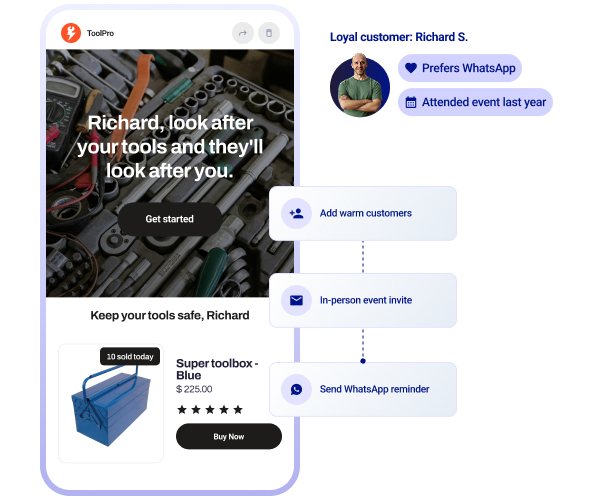Click the five-star product rating
Screen dimensions: 600x500
(x=210, y=410)
